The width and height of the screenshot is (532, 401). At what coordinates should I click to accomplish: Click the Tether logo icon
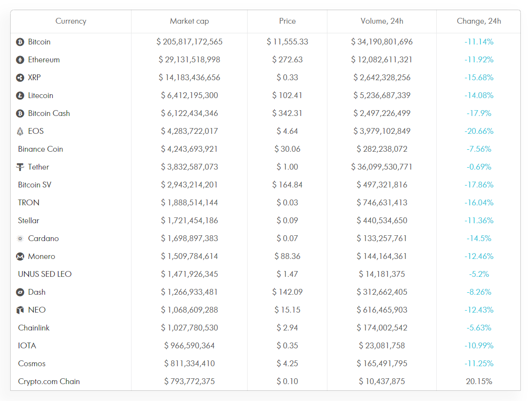(20, 167)
